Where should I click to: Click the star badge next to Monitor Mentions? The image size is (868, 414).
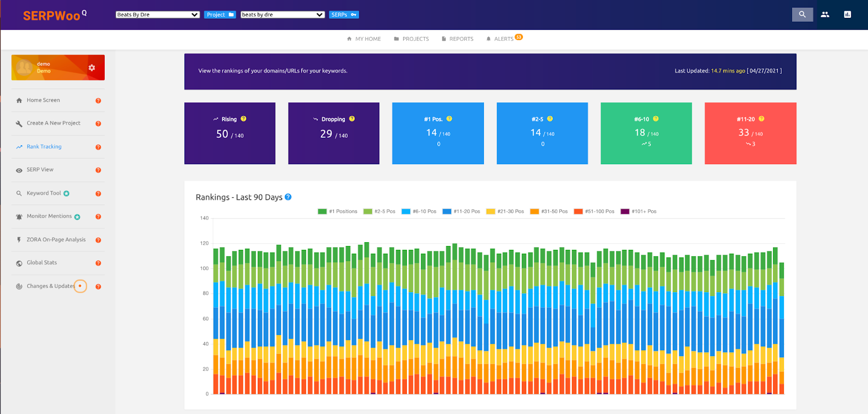pos(77,217)
